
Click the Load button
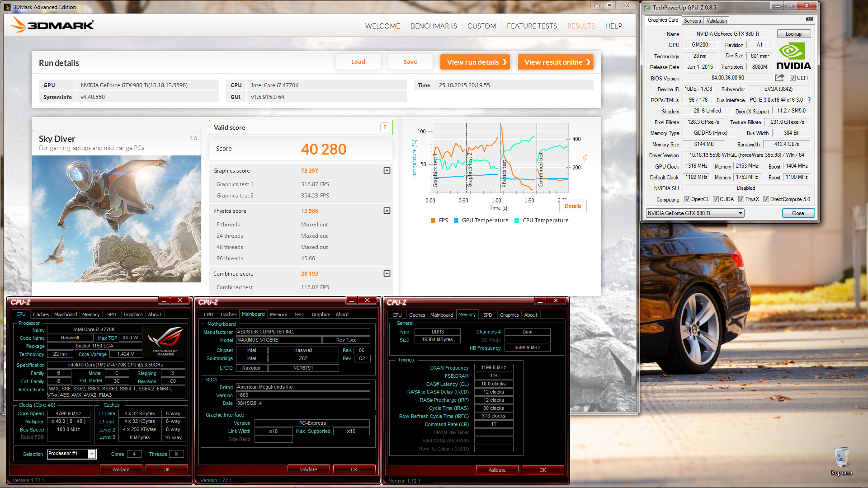click(358, 62)
